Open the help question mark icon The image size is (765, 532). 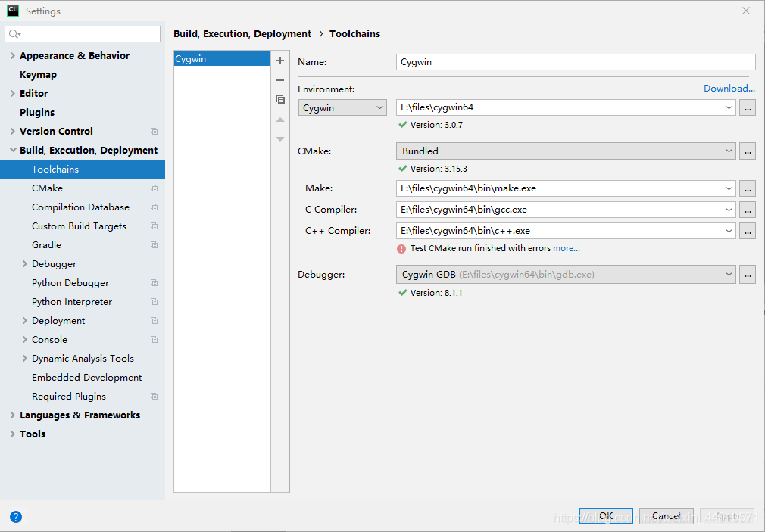[16, 517]
